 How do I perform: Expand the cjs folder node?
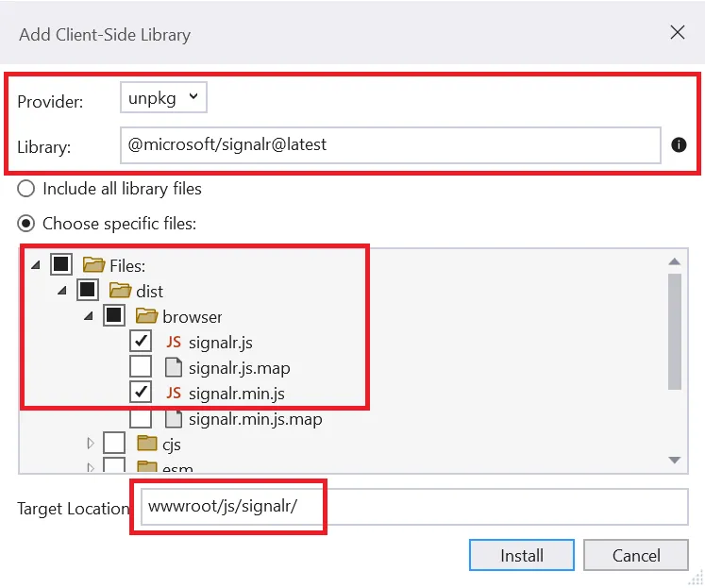point(91,444)
